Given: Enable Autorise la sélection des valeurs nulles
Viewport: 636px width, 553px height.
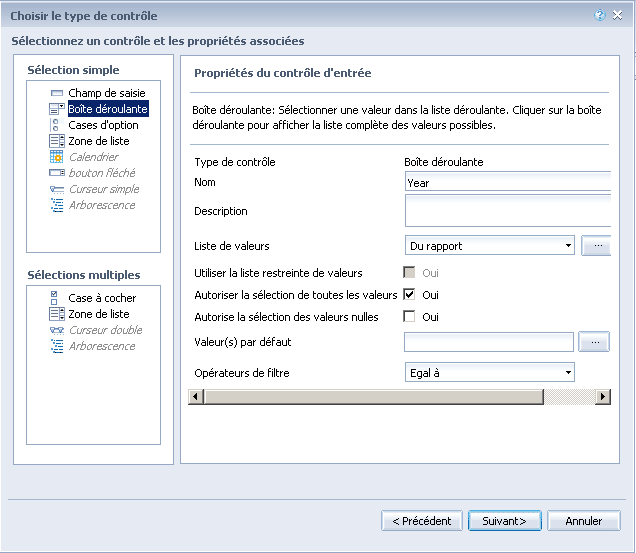Looking at the screenshot, I should click(x=409, y=316).
